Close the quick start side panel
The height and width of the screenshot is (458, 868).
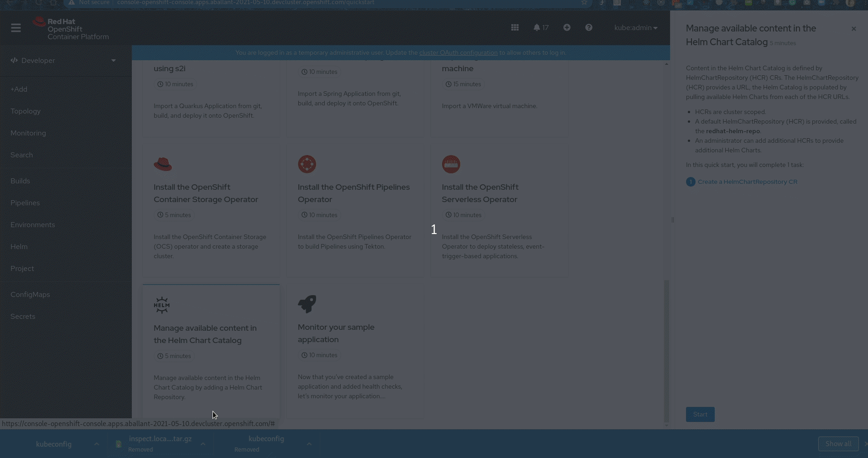tap(854, 29)
